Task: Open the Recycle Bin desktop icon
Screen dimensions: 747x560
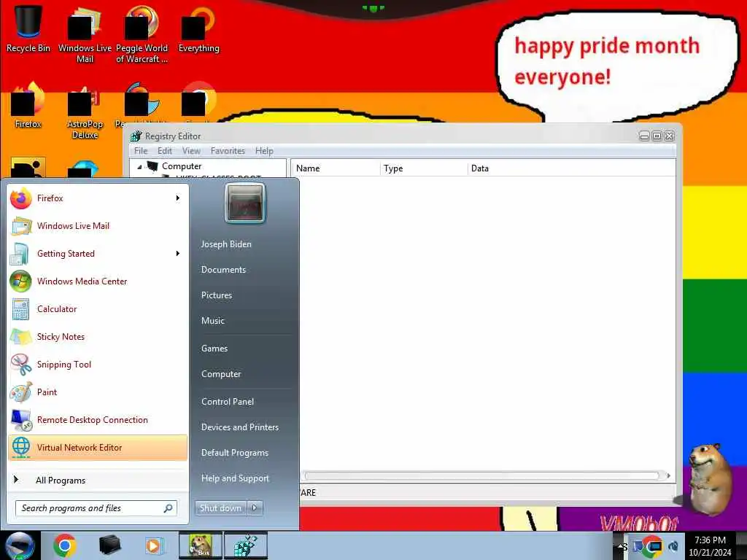Action: pos(28,28)
